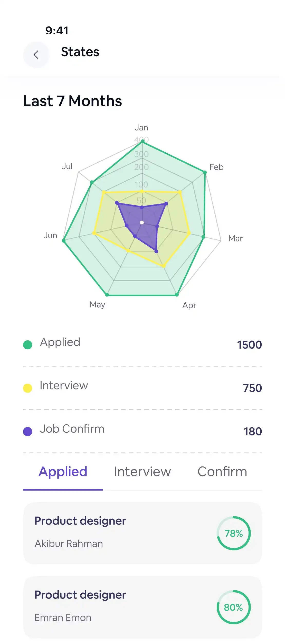Open the Confirm tab
The image size is (285, 644).
tap(222, 472)
